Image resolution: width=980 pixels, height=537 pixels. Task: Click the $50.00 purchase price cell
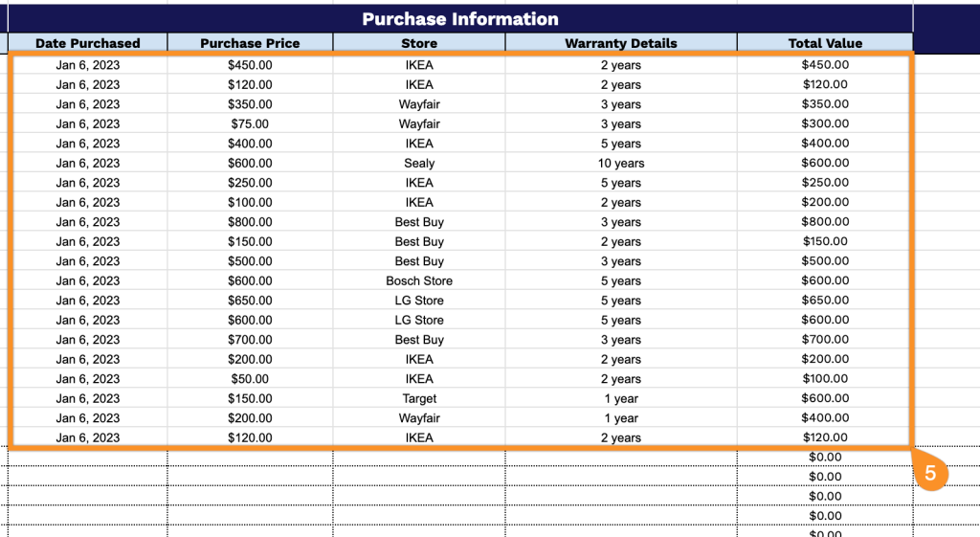point(250,379)
